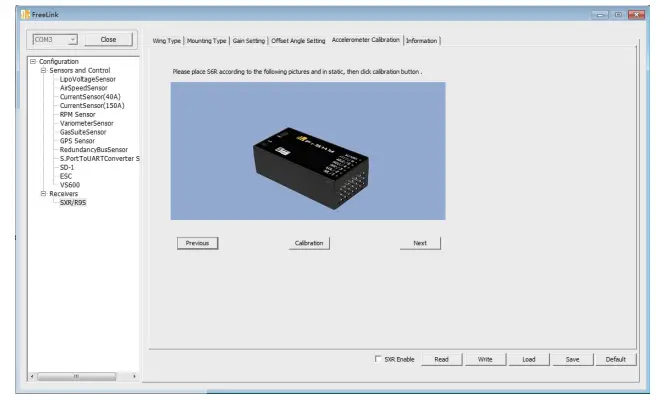Open the Information tab
The height and width of the screenshot is (405, 664).
[x=421, y=41]
